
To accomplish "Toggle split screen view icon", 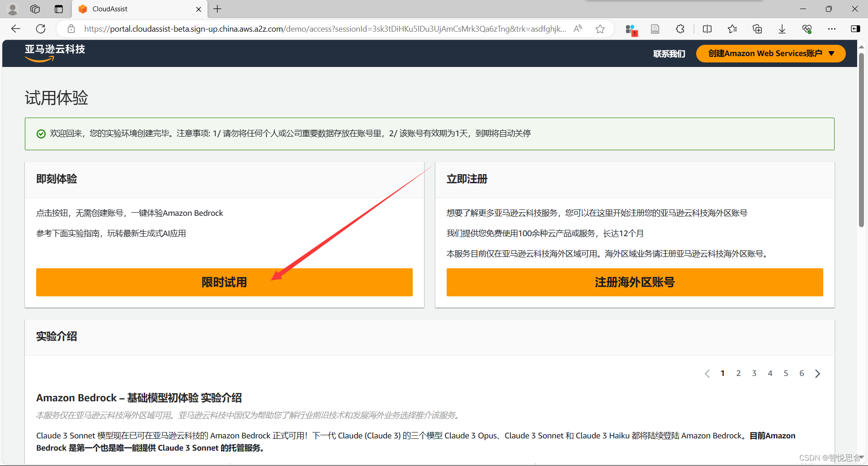I will point(708,29).
